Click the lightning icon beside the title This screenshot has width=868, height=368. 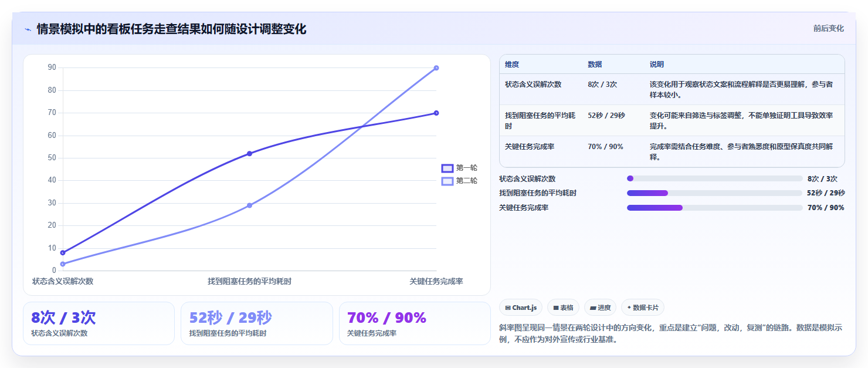(28, 29)
